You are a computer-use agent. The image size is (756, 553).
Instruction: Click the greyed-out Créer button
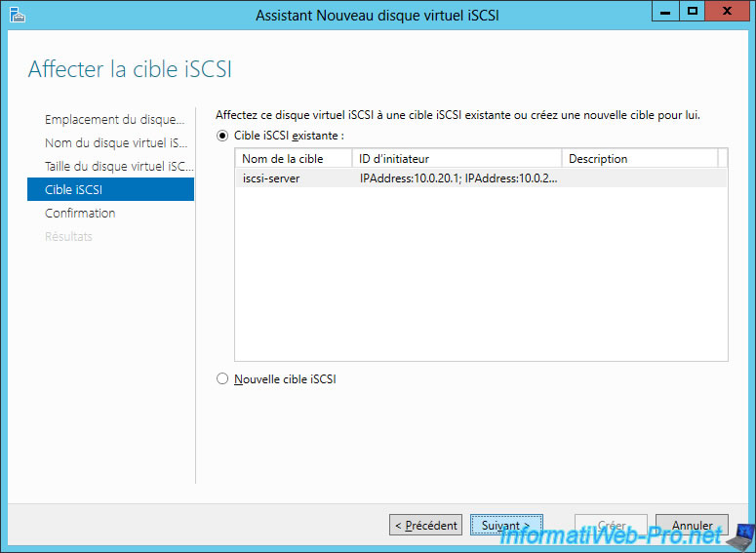point(611,525)
